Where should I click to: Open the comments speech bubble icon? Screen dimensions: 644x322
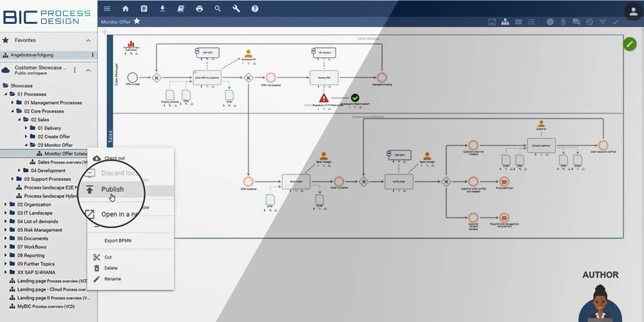click(576, 22)
